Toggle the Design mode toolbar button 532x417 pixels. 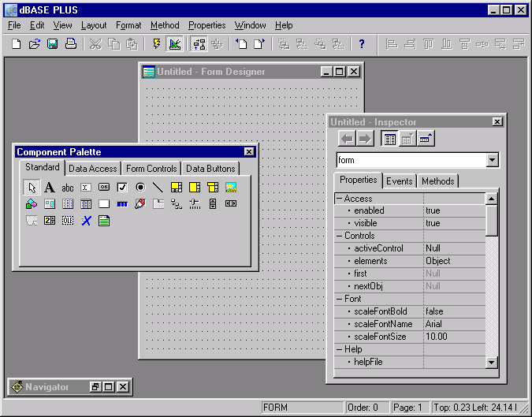175,44
